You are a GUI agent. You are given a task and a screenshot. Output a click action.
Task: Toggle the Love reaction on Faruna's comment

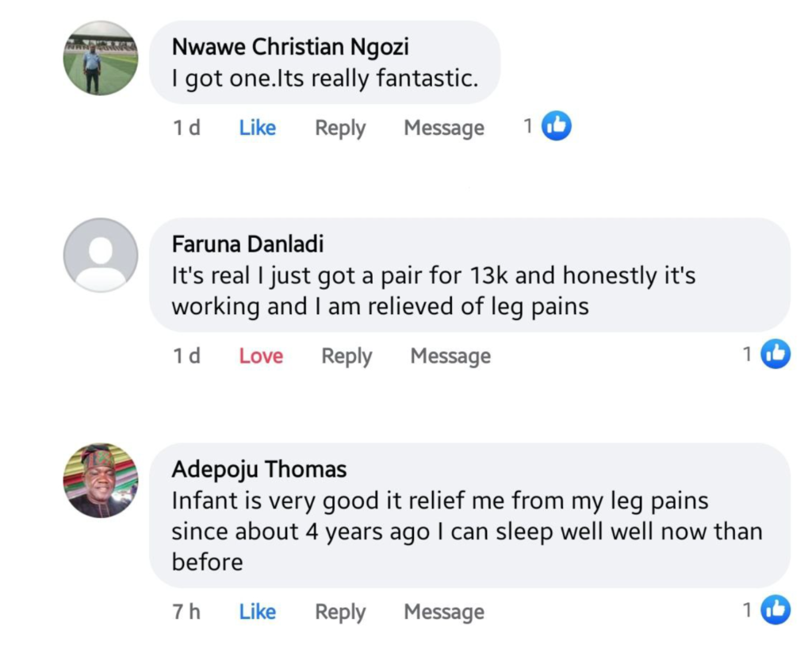coord(261,356)
